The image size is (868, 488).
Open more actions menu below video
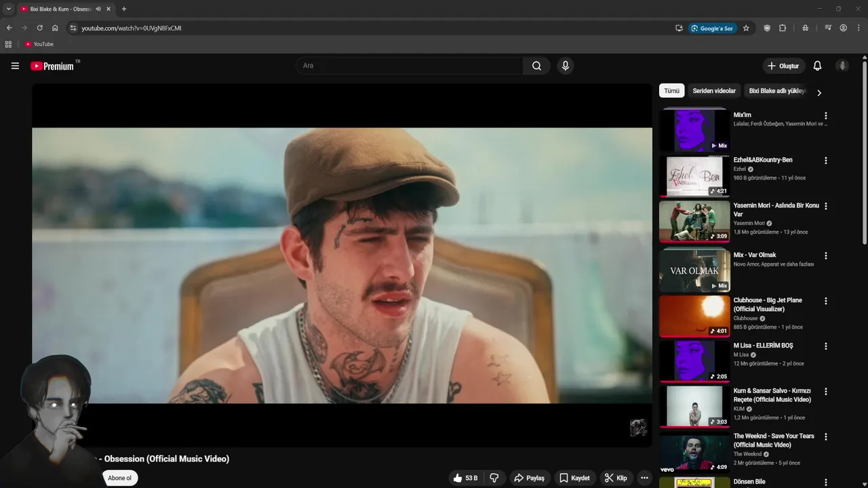pos(644,478)
